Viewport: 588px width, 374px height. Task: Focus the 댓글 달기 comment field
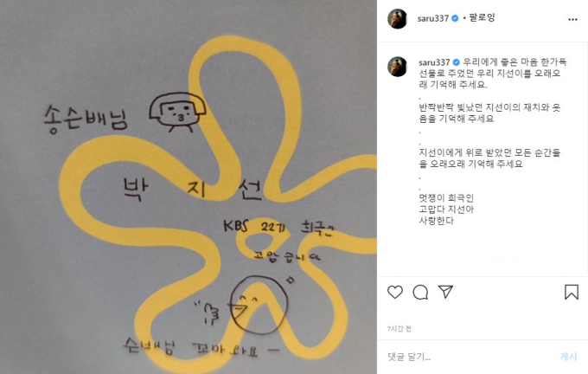pyautogui.click(x=469, y=357)
